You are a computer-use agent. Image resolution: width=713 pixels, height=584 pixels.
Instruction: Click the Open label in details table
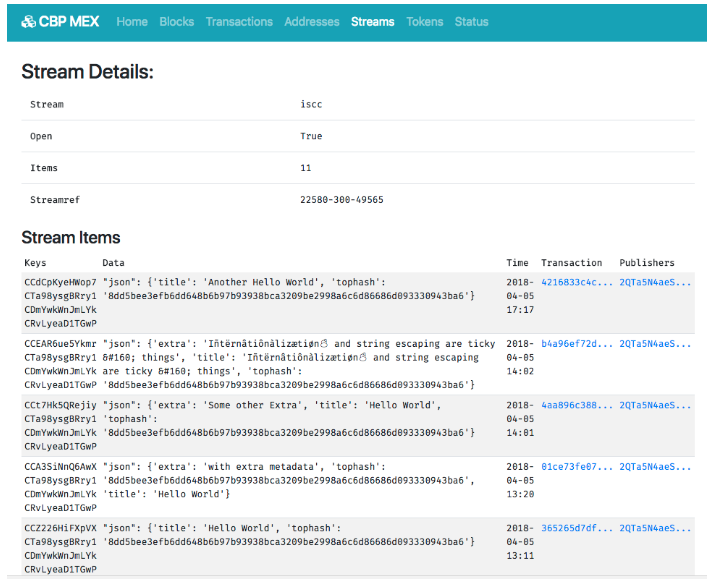click(x=41, y=136)
